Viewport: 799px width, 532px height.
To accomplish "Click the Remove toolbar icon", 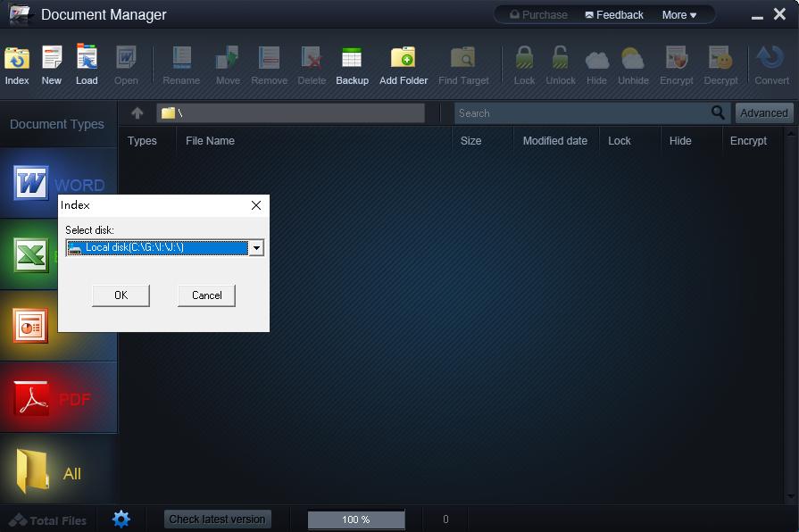I will (x=269, y=65).
